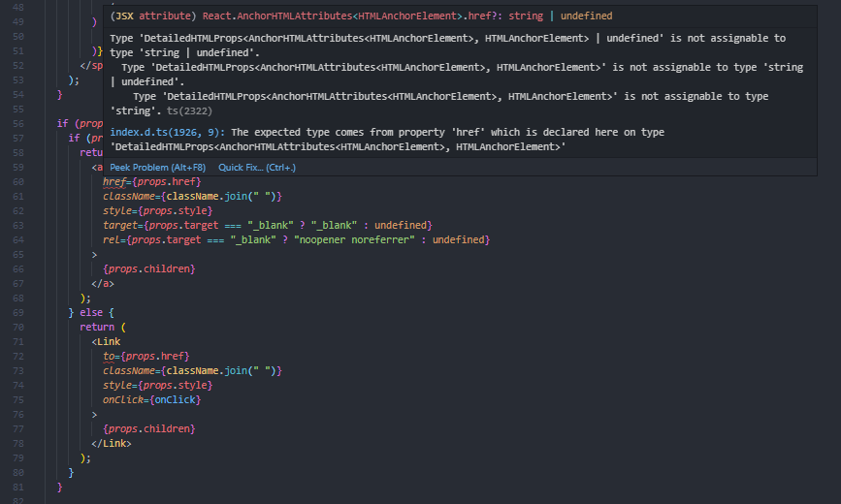Click className attribute on line 61
Screen dimensions: 841x504
tap(130, 196)
